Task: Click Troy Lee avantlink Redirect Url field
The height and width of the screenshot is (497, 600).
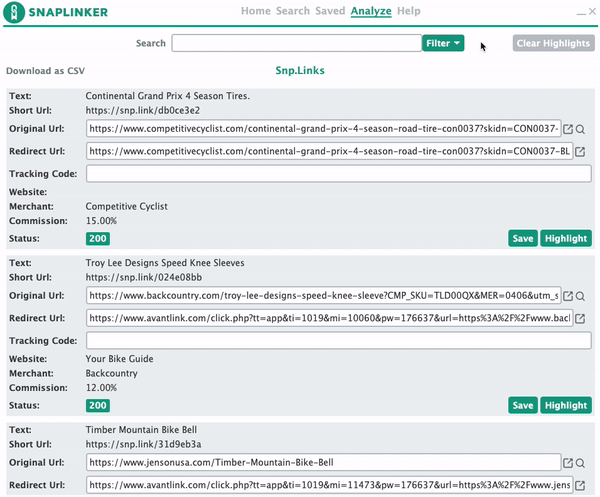Action: click(329, 318)
